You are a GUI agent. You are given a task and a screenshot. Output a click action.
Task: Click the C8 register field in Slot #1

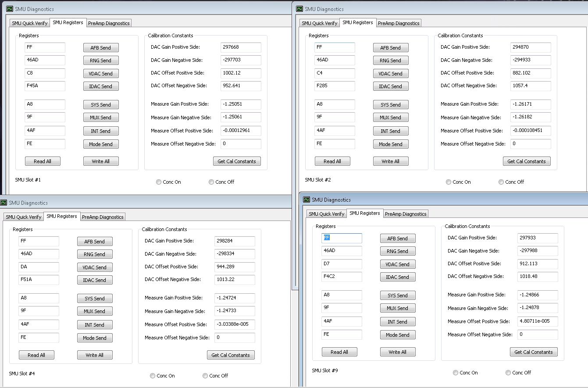45,73
